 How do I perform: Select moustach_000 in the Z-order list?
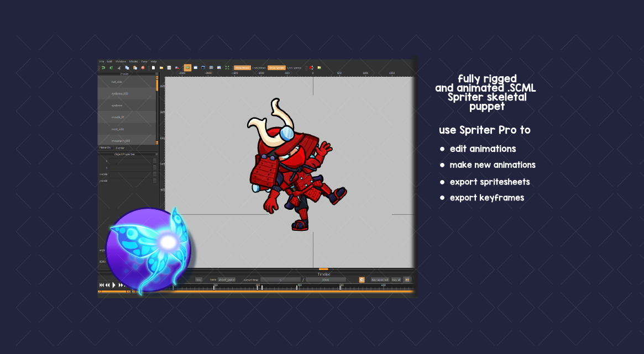click(127, 140)
